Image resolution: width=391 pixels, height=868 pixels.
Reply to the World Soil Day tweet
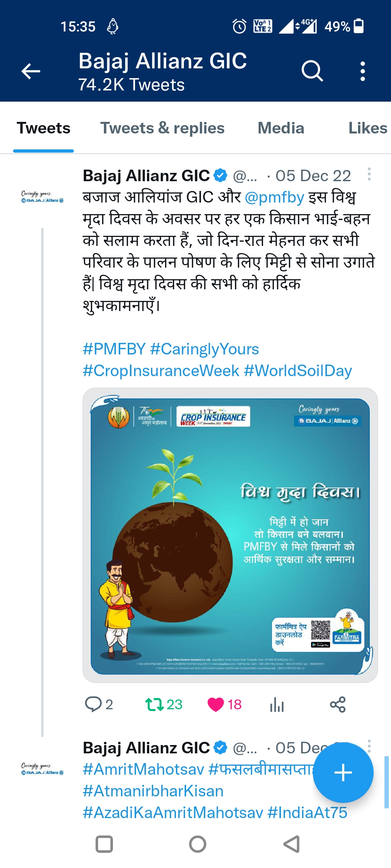[x=93, y=705]
